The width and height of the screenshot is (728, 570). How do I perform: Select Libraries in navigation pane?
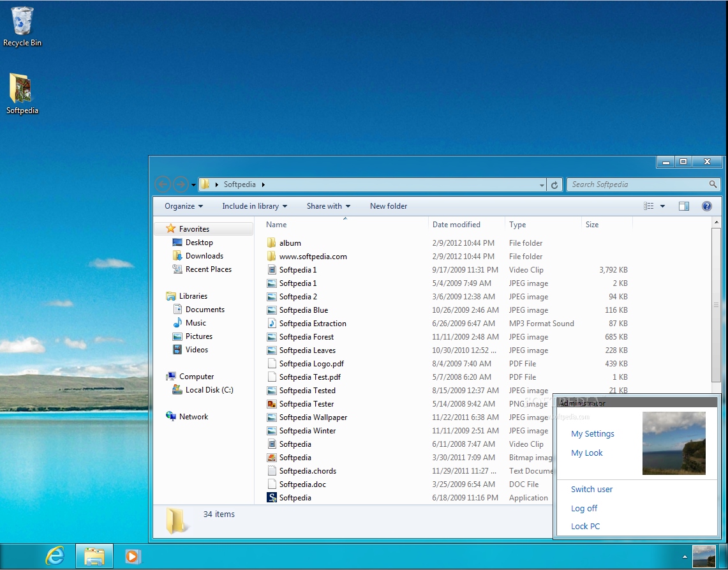[x=193, y=296]
